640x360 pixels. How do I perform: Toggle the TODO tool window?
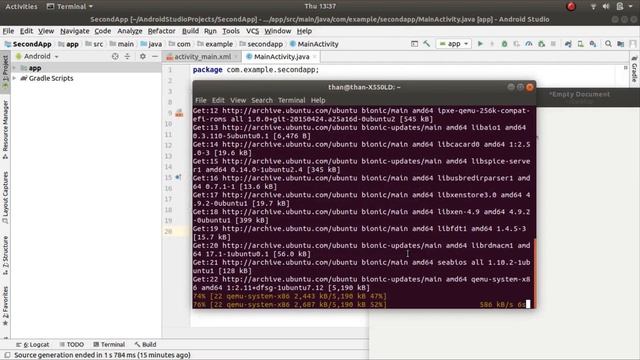(x=72, y=344)
